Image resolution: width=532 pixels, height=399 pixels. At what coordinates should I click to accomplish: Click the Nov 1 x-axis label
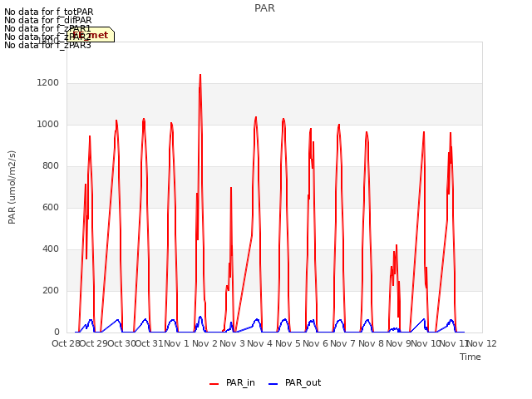point(177,343)
